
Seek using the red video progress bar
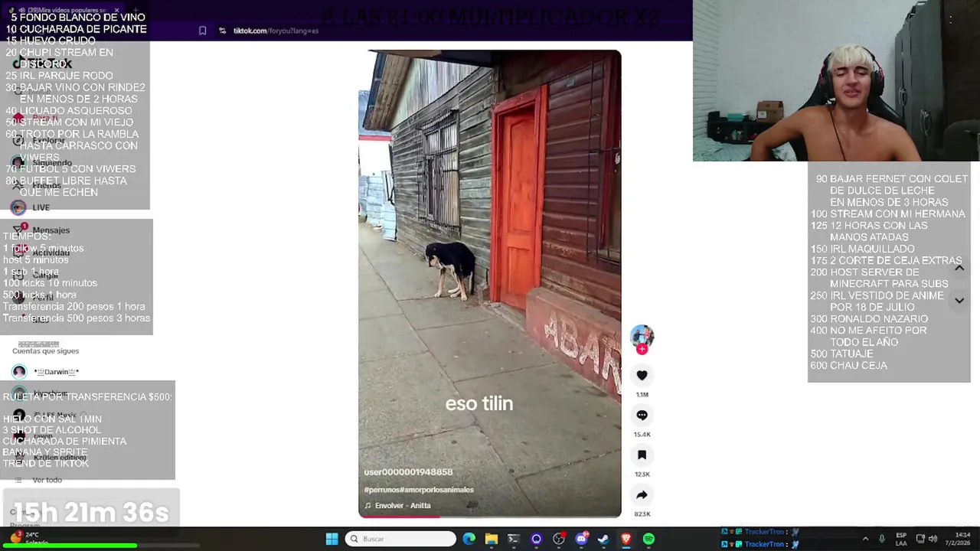(490, 517)
